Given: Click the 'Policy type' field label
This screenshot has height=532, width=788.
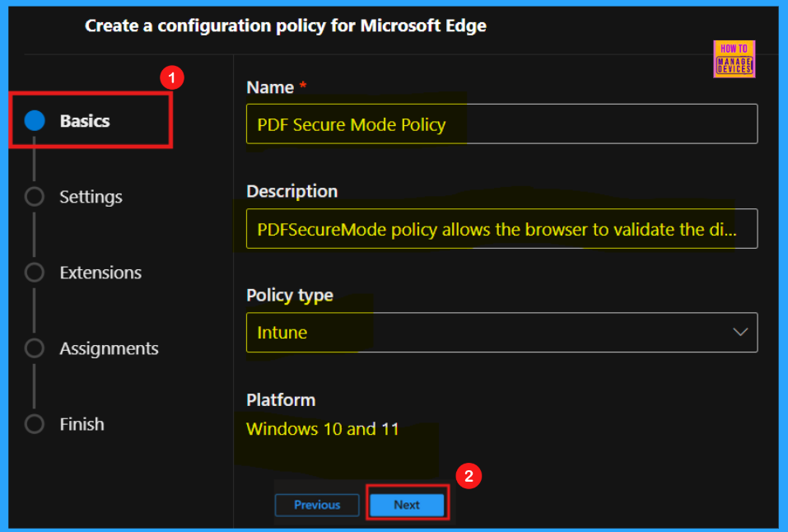Looking at the screenshot, I should point(290,295).
